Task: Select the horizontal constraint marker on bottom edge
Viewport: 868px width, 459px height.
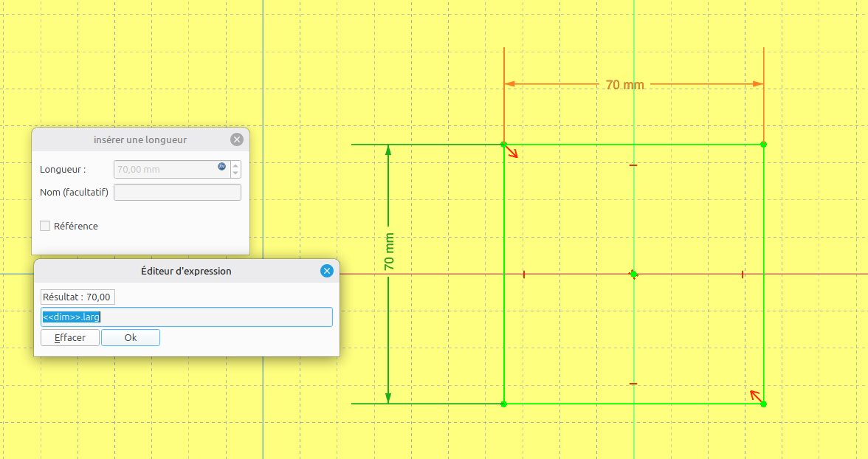Action: pyautogui.click(x=633, y=384)
